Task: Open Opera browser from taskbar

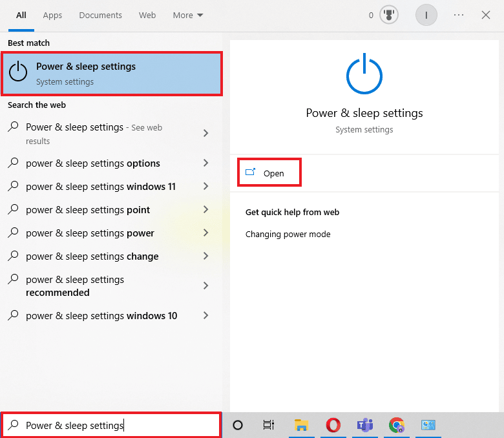Action: click(333, 425)
